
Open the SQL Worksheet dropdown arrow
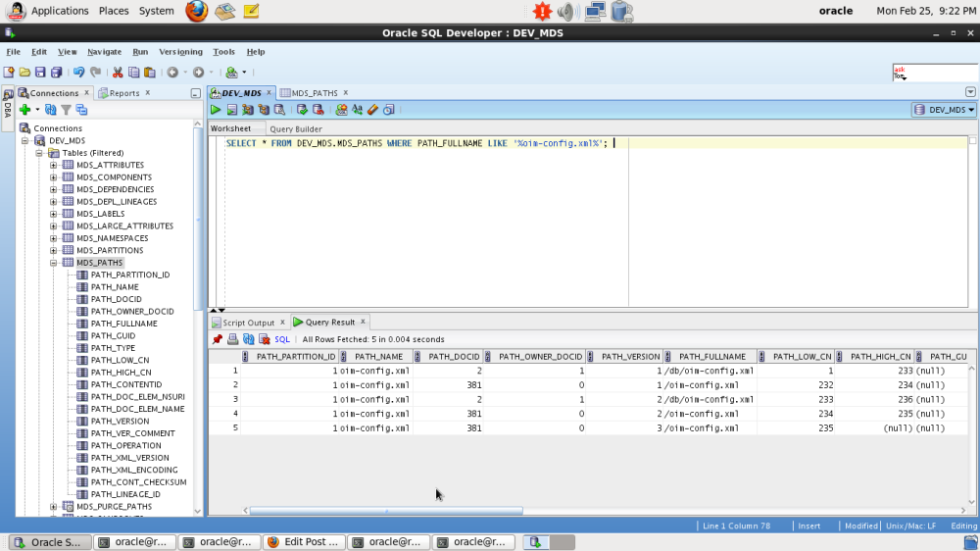[244, 73]
